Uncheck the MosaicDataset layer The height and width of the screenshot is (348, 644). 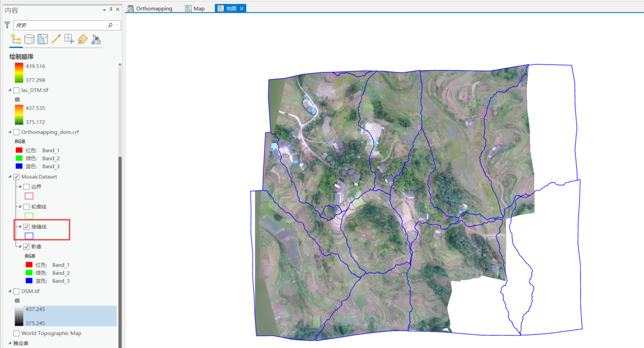point(17,176)
